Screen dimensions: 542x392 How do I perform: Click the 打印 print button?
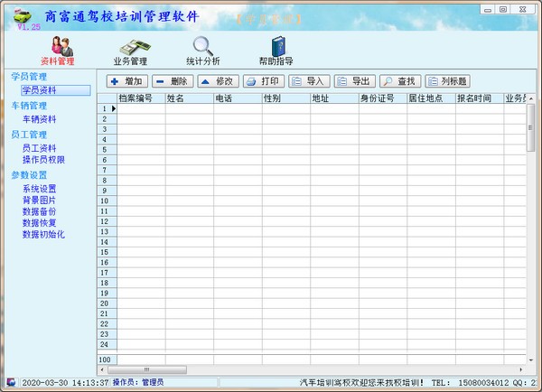coord(263,81)
